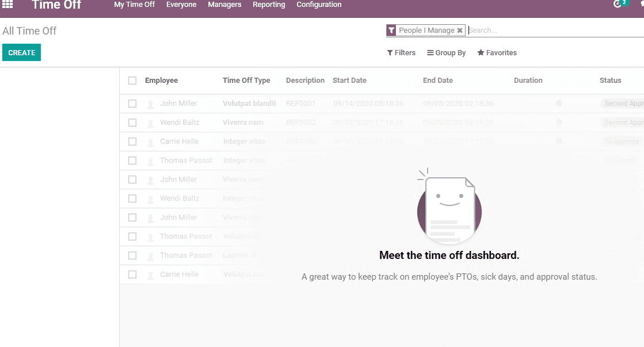Viewport: 644px width, 347px height.
Task: Click the smiling document illustration
Action: [x=449, y=207]
